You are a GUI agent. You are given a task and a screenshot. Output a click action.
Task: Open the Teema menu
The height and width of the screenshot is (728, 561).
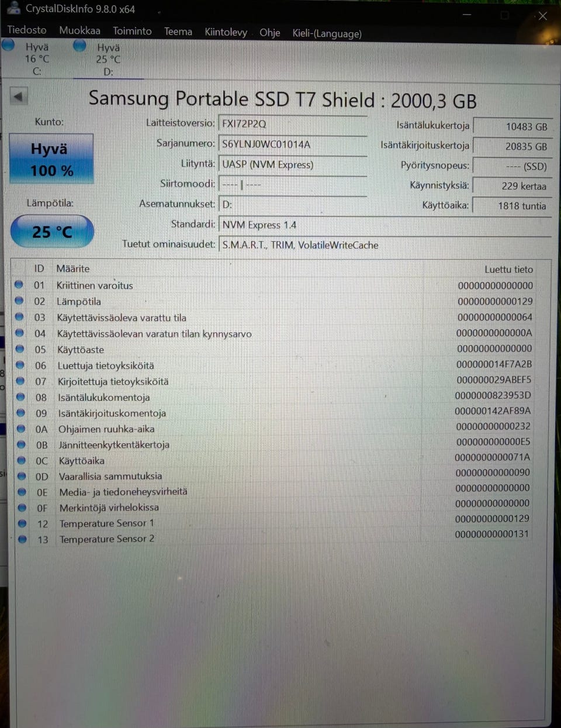178,32
